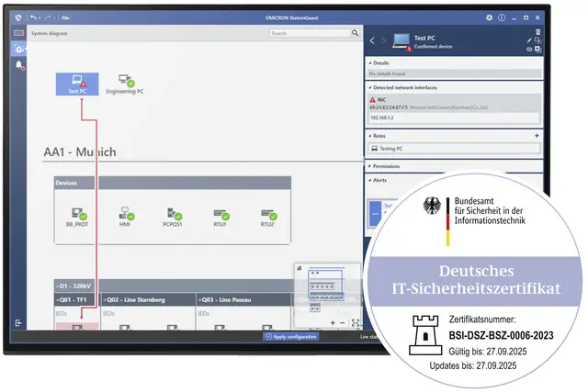588x392 pixels.
Task: Click the highlighted IED in Q01 - TF1
Action: (x=77, y=327)
